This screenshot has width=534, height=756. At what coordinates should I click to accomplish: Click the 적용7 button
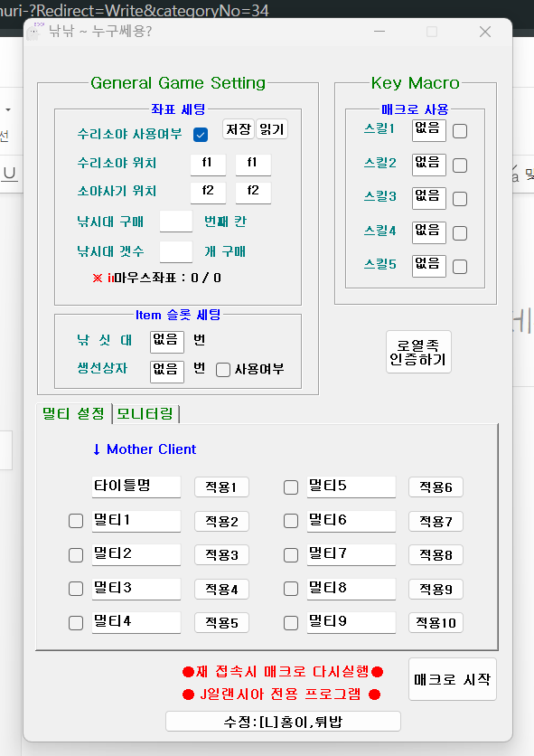(x=436, y=521)
